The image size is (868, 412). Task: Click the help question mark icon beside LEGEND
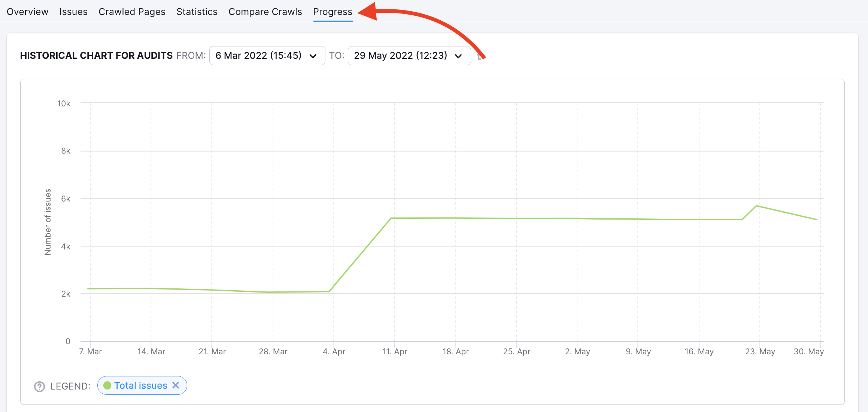pos(39,386)
